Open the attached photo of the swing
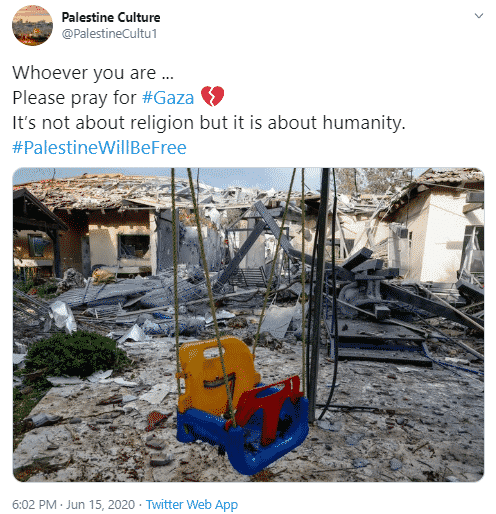 tap(248, 325)
